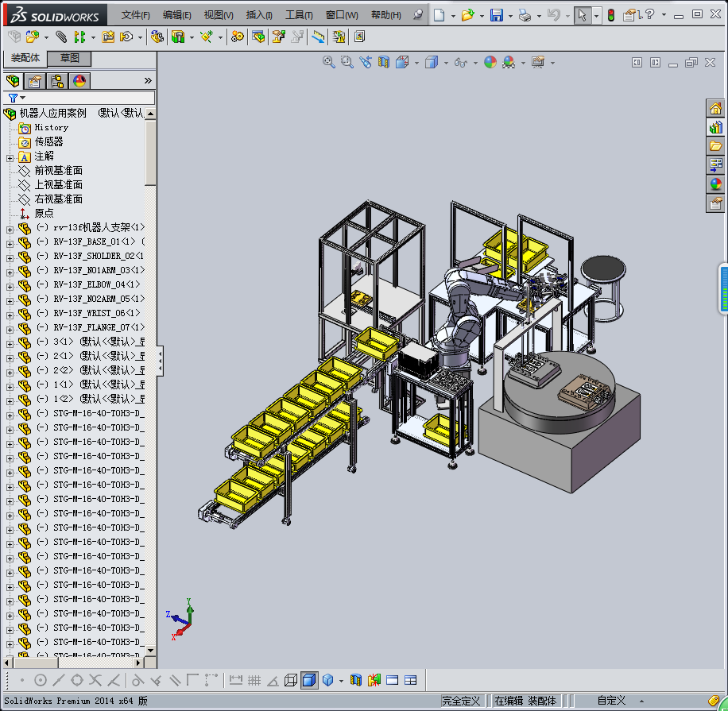Click the 自定义 status bar button
Image resolution: width=728 pixels, height=711 pixels.
point(611,701)
